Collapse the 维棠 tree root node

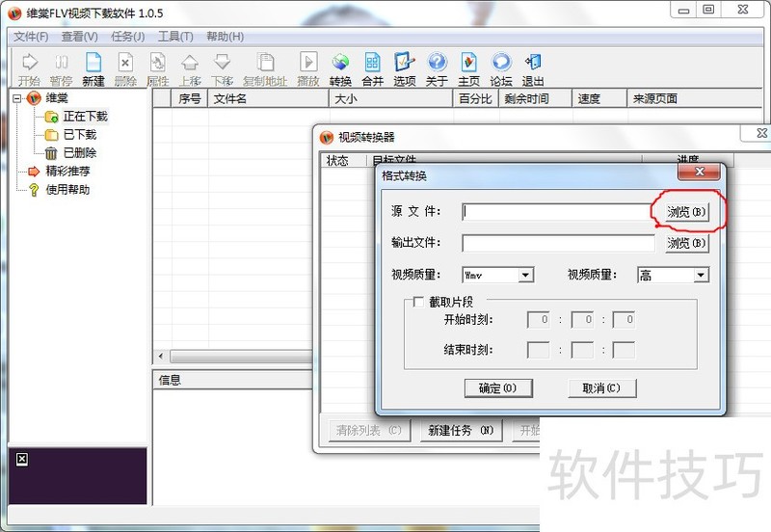(17, 98)
